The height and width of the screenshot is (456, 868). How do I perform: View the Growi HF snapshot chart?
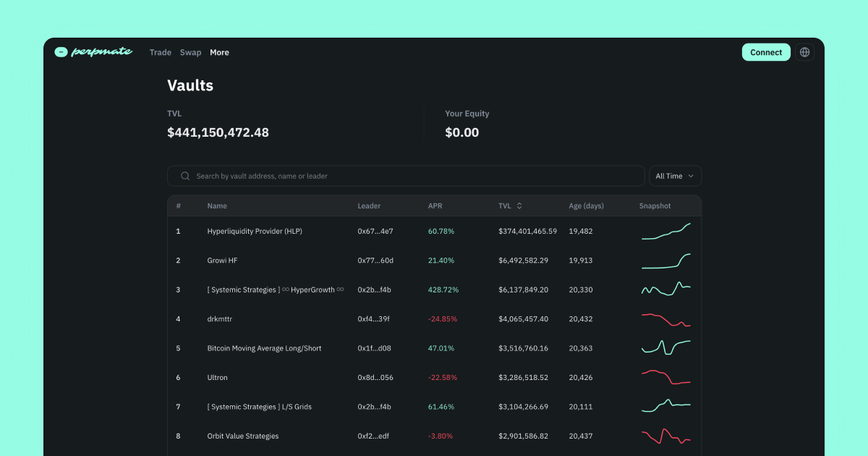click(666, 261)
